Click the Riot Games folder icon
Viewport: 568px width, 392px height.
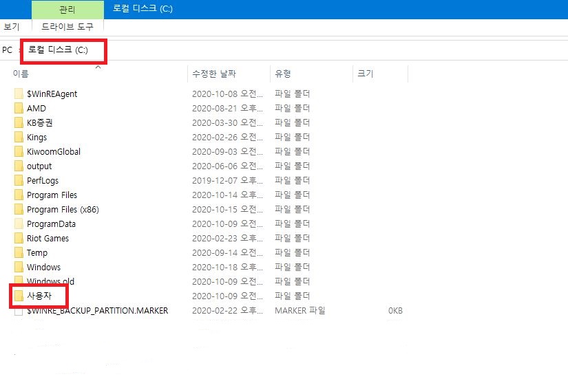pyautogui.click(x=19, y=238)
